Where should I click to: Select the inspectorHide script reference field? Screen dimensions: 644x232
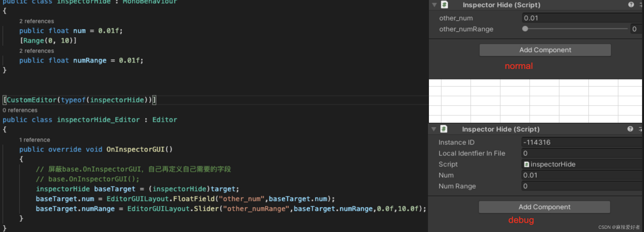(581, 164)
